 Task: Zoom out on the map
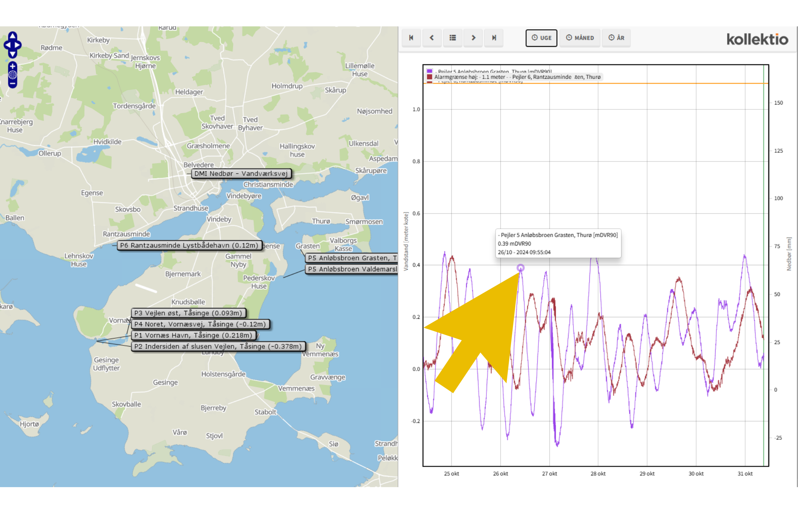coord(13,84)
